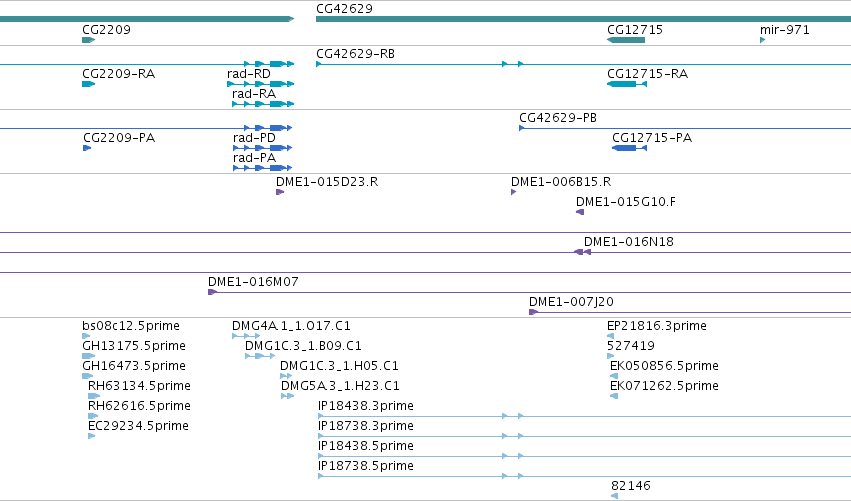Image resolution: width=851 pixels, height=501 pixels.
Task: Click the mir-971 gene label
Action: coord(785,30)
